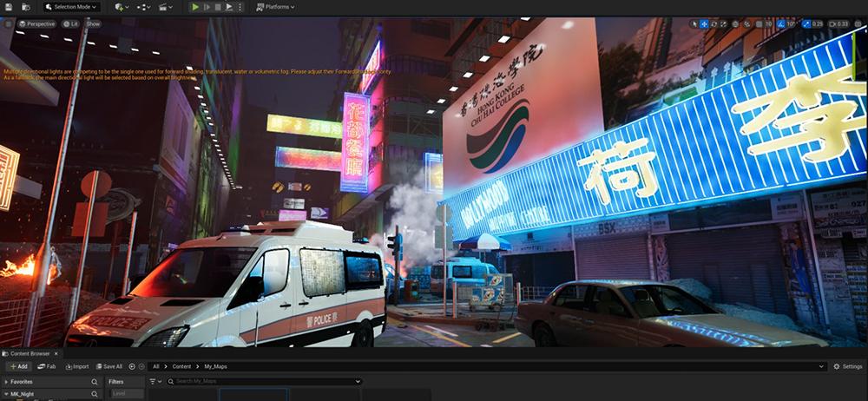Open the viewport options hamburger menu
Viewport: 868px width, 401px height.
tap(9, 23)
